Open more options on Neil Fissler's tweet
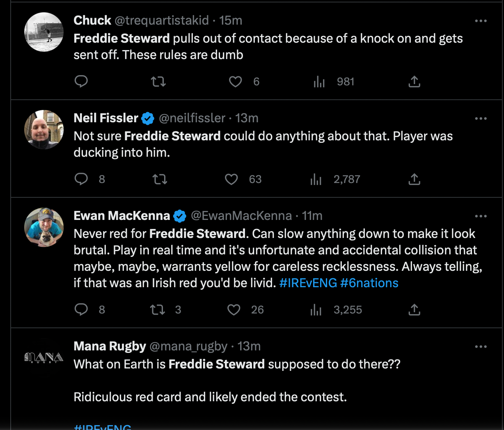This screenshot has width=504, height=430. [x=481, y=119]
